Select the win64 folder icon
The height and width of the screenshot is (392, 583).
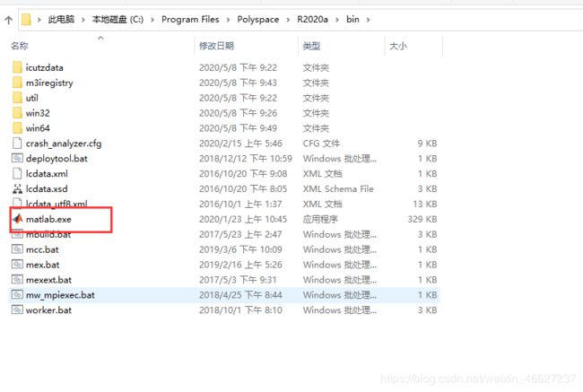point(17,128)
